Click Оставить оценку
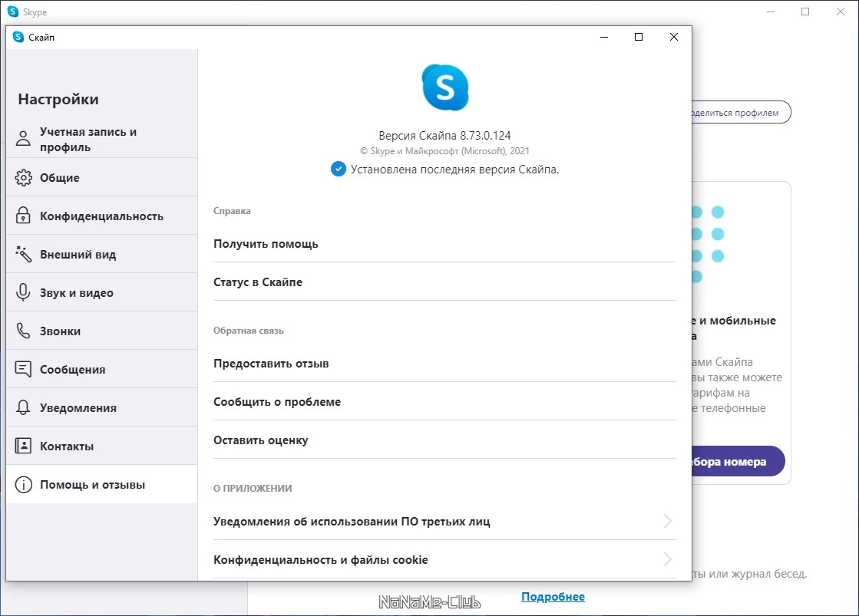 point(444,440)
